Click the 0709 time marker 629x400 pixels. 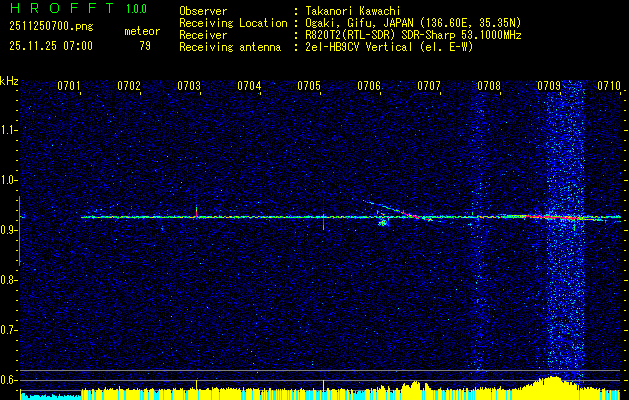coord(549,85)
